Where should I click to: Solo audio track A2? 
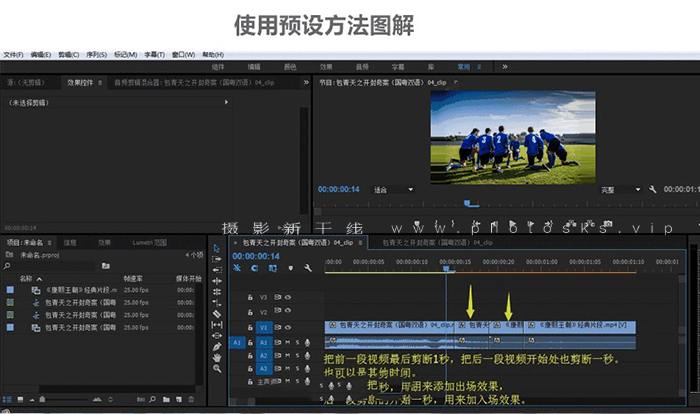tap(297, 355)
